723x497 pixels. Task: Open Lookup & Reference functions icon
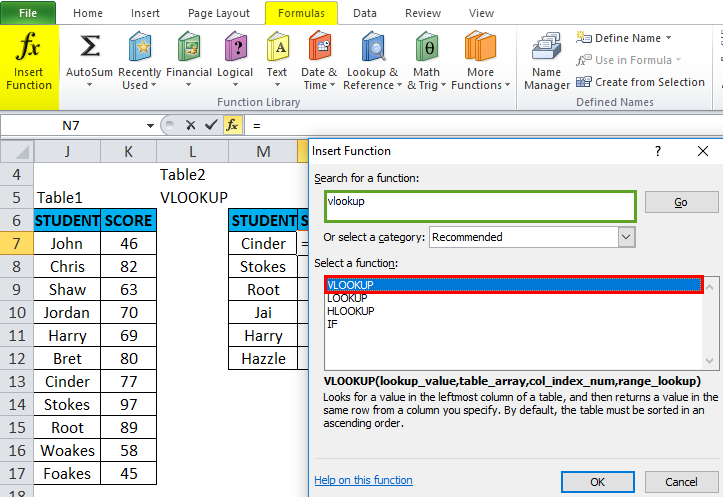373,47
